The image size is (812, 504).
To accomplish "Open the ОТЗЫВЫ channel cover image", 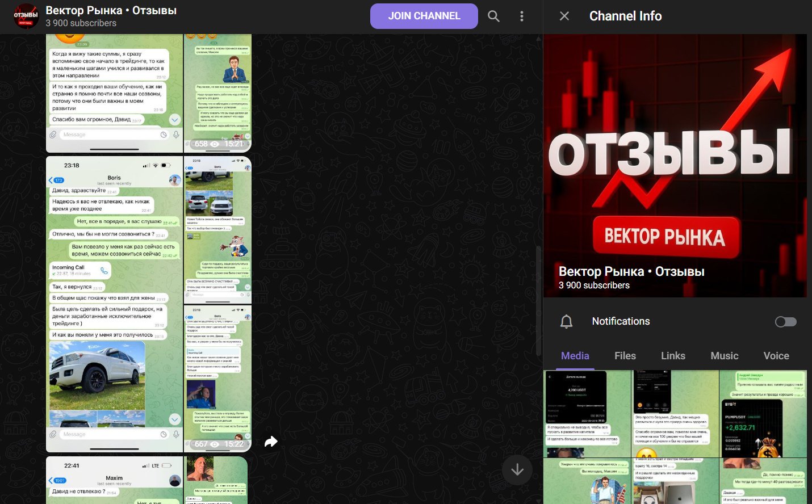I will [x=675, y=166].
